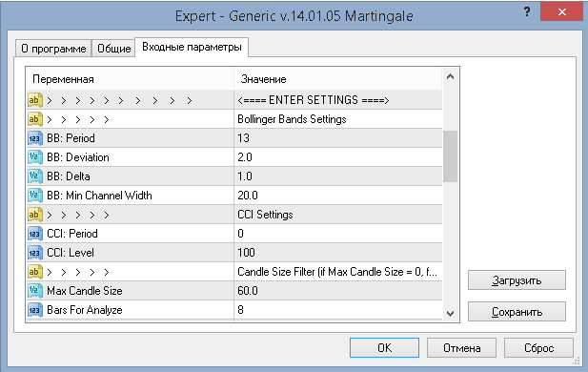Switch to the О программе tab
Screen dimensions: 588x372
click(x=53, y=49)
